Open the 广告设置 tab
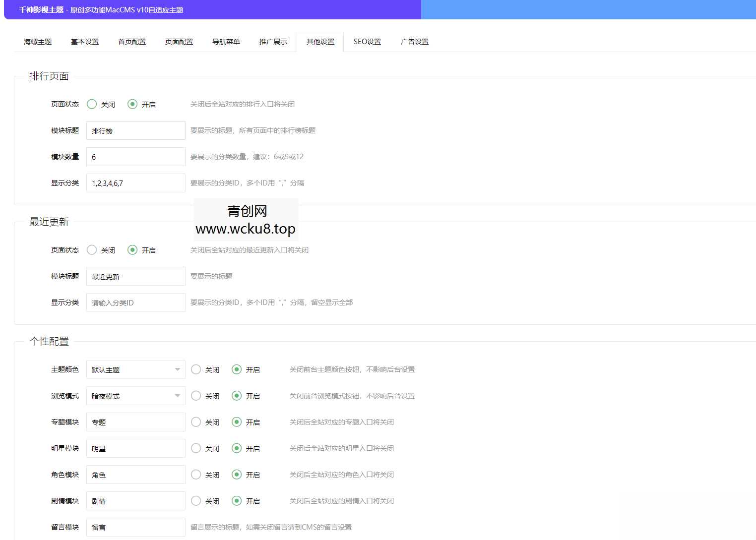Screen dimensions: 756x540 414,42
